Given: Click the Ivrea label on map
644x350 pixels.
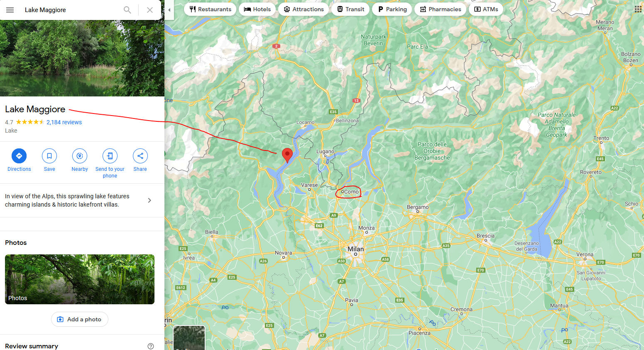Looking at the screenshot, I should (189, 258).
